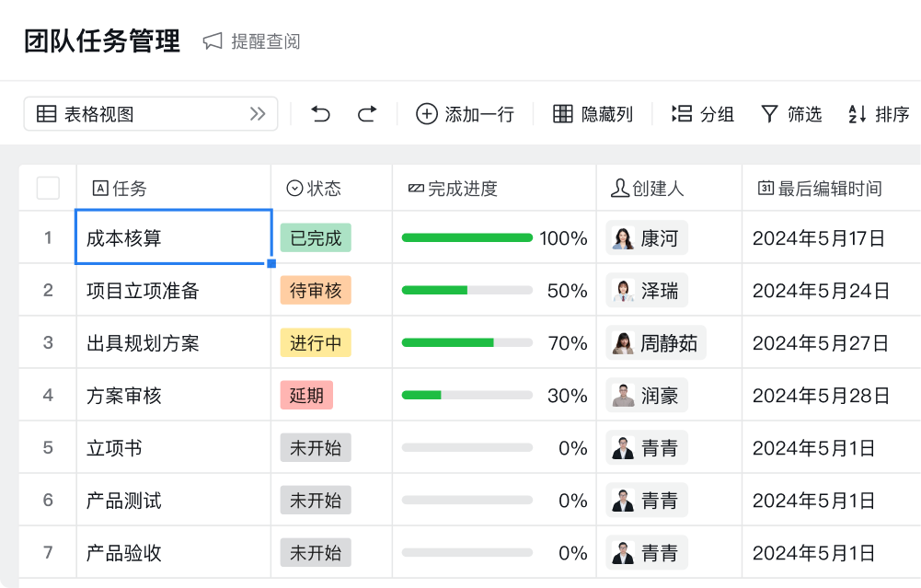921x588 pixels.
Task: Click the 状态 column header
Action: point(331,188)
